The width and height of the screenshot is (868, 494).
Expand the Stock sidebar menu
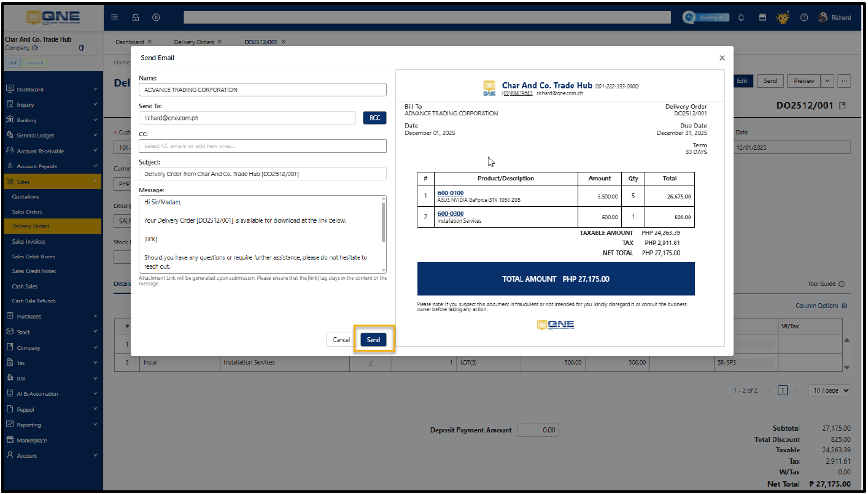[x=52, y=332]
